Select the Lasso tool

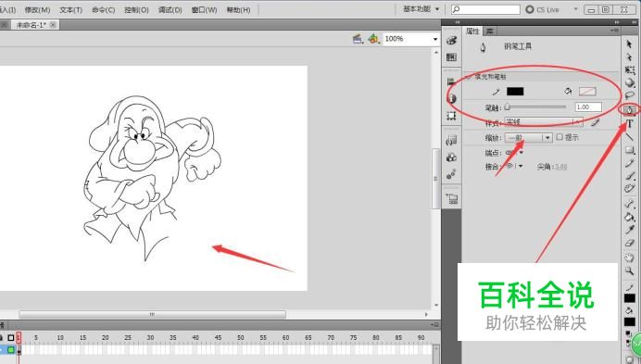(630, 95)
